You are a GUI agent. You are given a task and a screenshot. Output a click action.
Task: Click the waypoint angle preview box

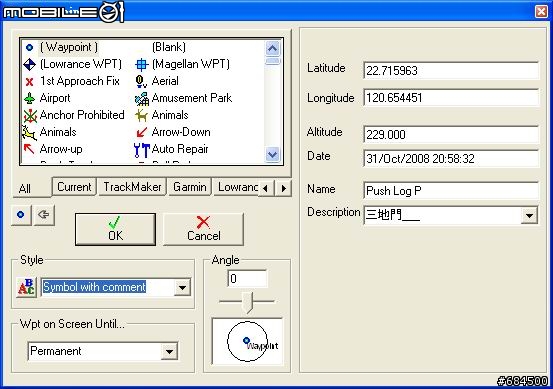pos(247,341)
